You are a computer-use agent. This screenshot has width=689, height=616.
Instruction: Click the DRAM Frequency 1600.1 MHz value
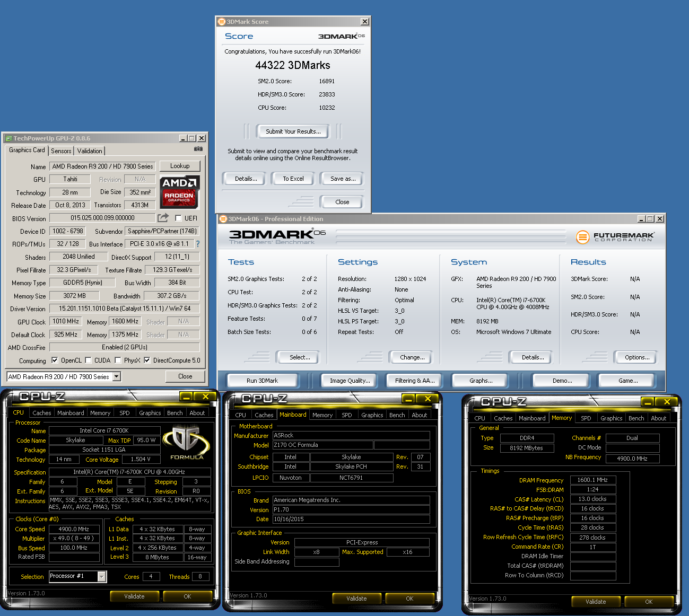592,480
